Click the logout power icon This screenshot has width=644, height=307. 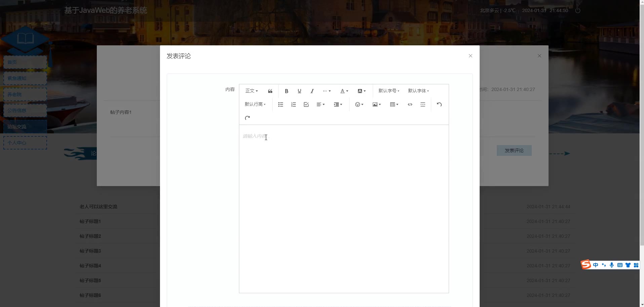578,10
